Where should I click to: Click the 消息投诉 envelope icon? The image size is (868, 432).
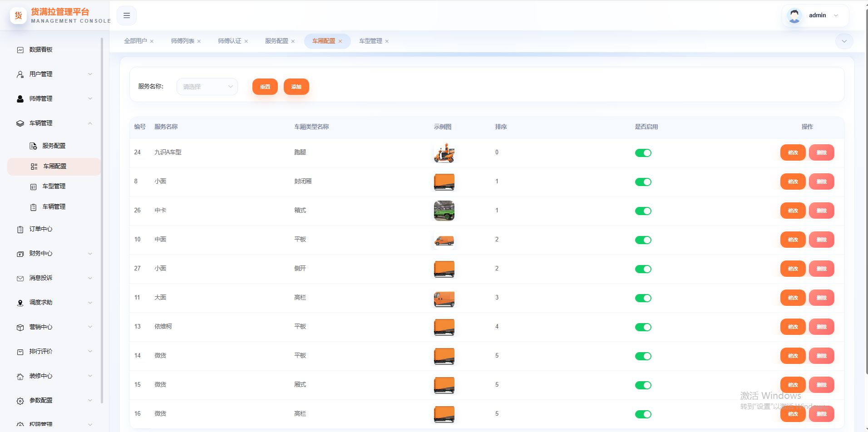[20, 279]
